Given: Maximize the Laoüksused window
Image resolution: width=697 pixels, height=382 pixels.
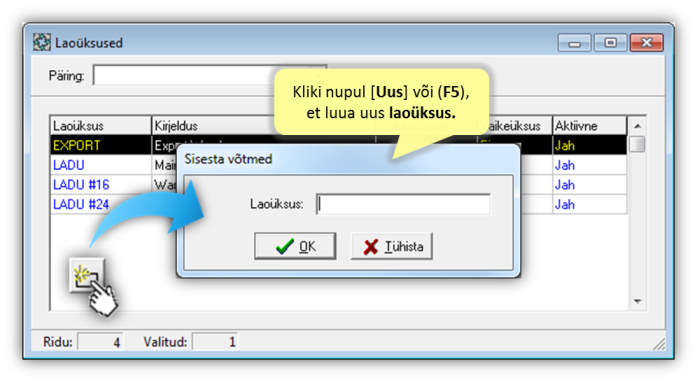Looking at the screenshot, I should click(x=610, y=43).
